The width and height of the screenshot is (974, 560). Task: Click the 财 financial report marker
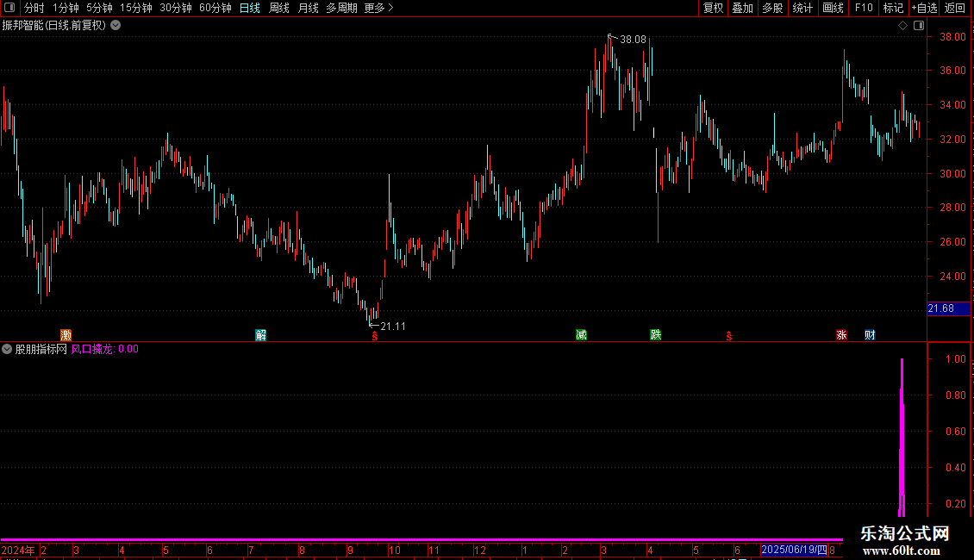click(870, 335)
